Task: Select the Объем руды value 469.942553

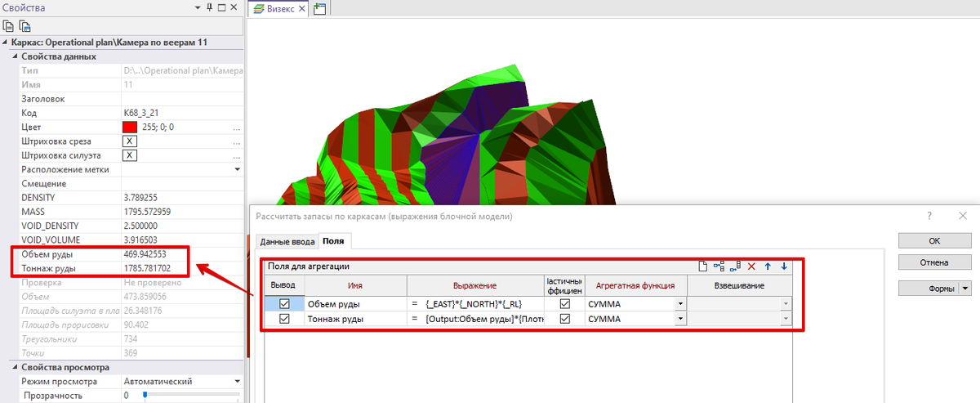Action: (145, 254)
